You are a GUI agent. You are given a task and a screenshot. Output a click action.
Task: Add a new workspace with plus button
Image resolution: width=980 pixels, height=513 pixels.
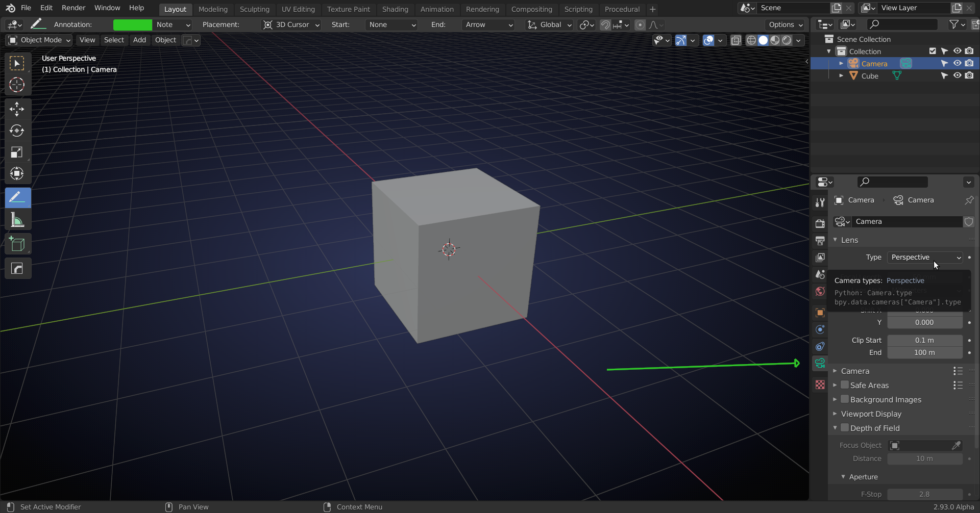(x=652, y=9)
